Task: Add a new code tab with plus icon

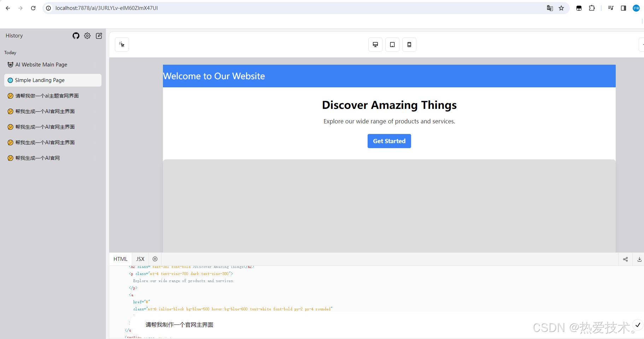Action: coord(155,259)
